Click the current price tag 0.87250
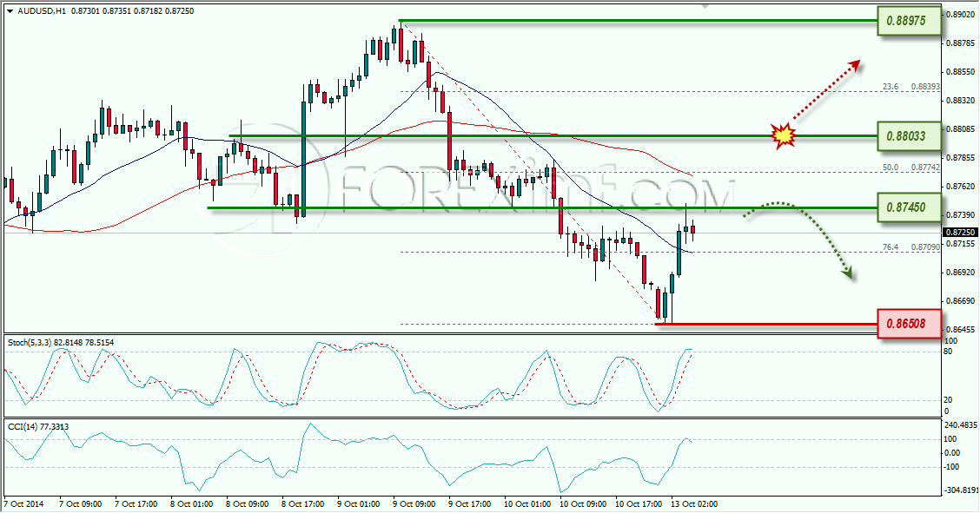980x513 pixels. pos(959,232)
